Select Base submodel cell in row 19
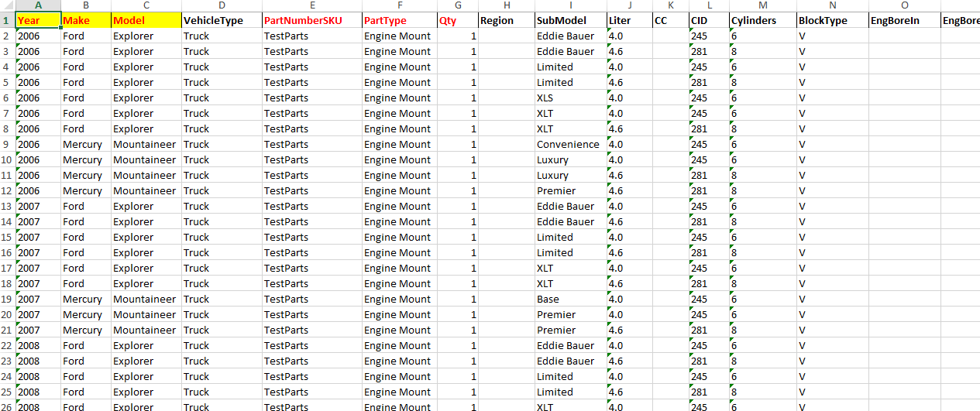The height and width of the screenshot is (411, 980). [571, 299]
